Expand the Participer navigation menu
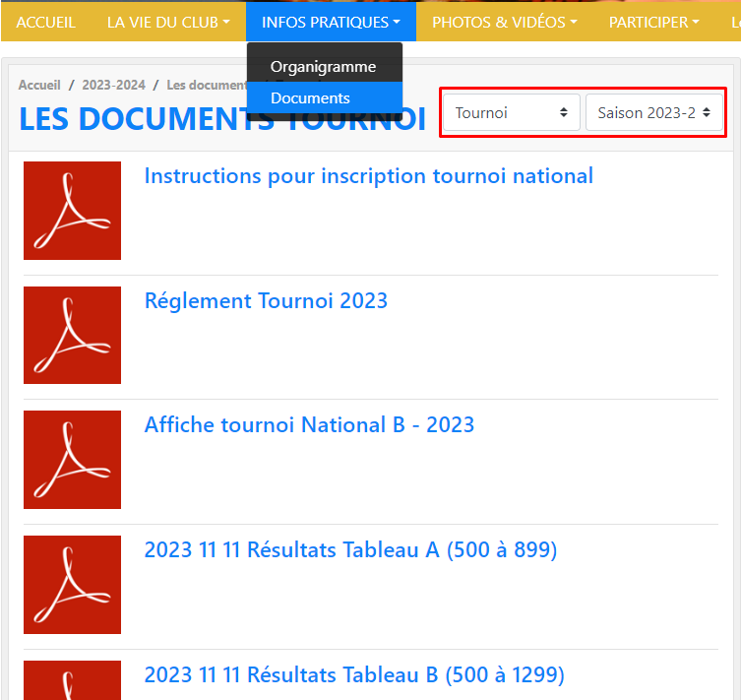The image size is (741, 700). [653, 22]
